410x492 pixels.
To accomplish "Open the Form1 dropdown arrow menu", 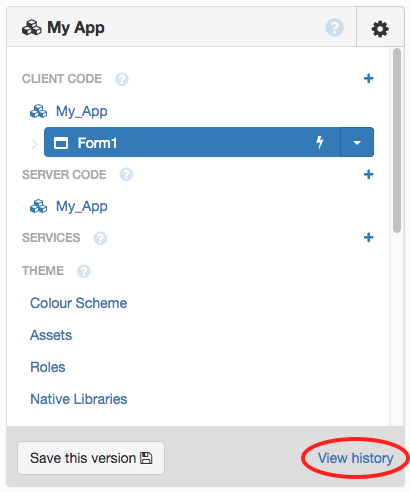I will tap(357, 142).
